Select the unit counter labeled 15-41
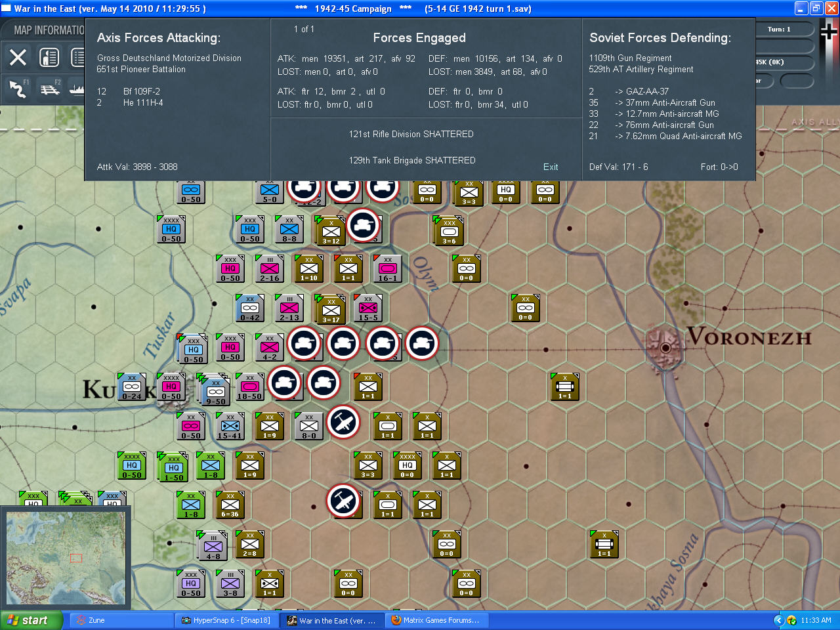 point(230,427)
